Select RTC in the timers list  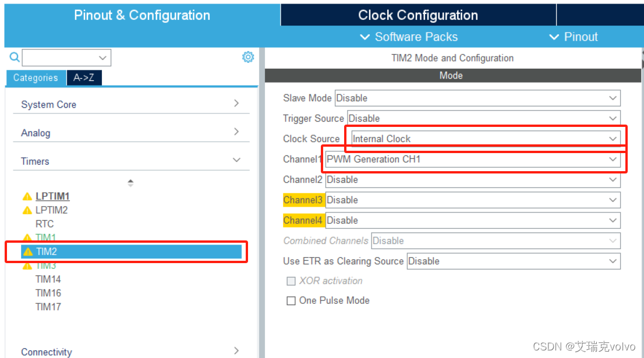pyautogui.click(x=44, y=224)
